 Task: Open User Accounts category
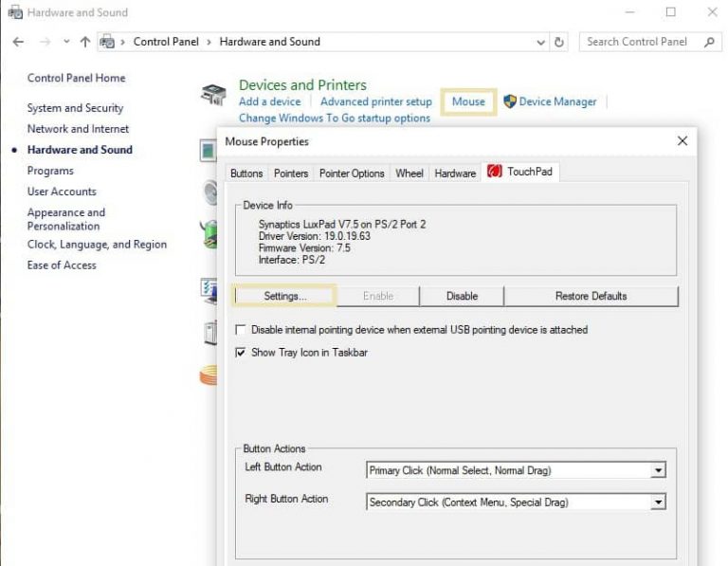tap(62, 192)
